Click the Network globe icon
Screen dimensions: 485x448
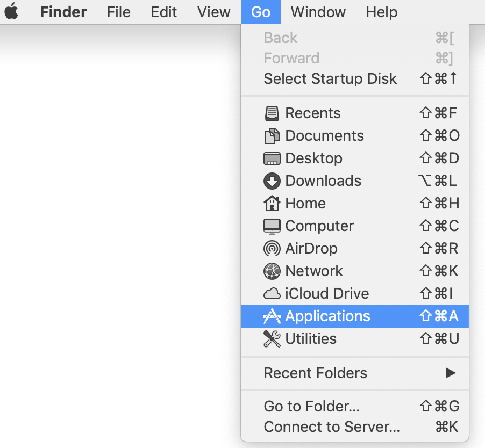(x=272, y=271)
